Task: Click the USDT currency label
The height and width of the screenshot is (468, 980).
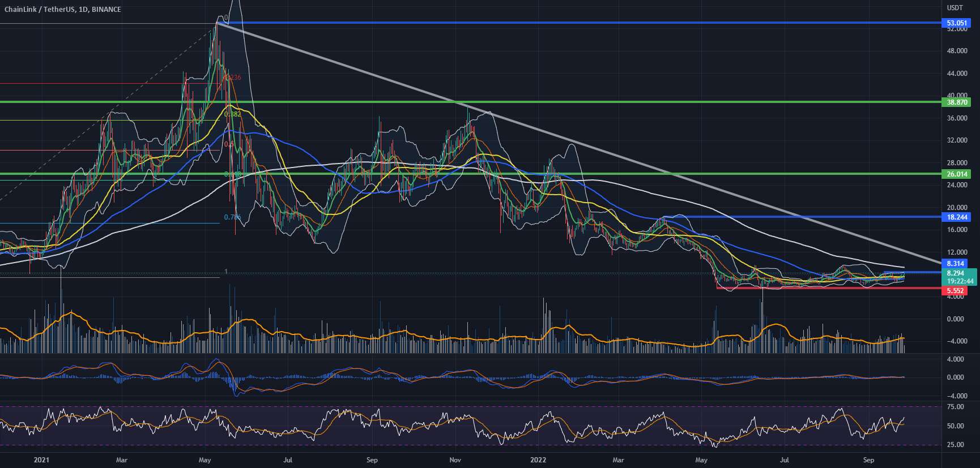Action: (955, 8)
